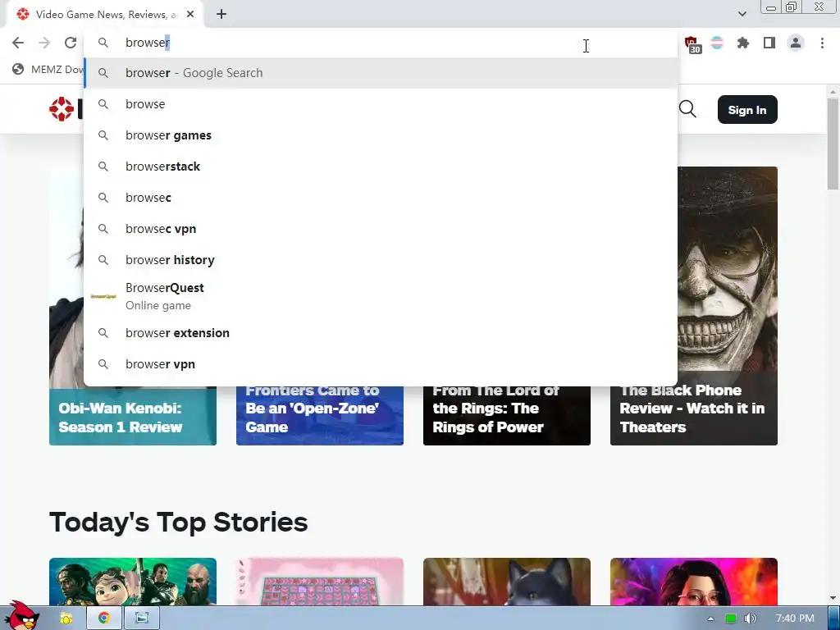Image resolution: width=840 pixels, height=630 pixels.
Task: Pick the 'browsec' suggestion
Action: pyautogui.click(x=381, y=197)
